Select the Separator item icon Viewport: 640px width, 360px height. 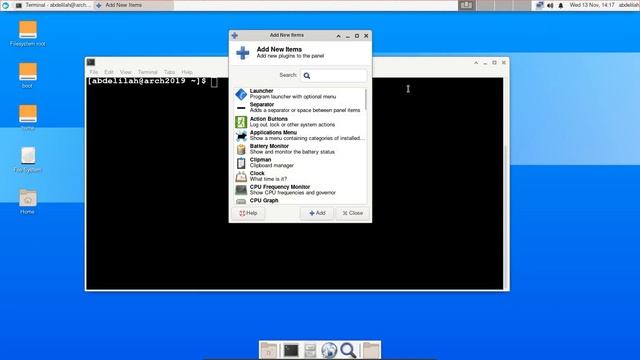(x=241, y=108)
